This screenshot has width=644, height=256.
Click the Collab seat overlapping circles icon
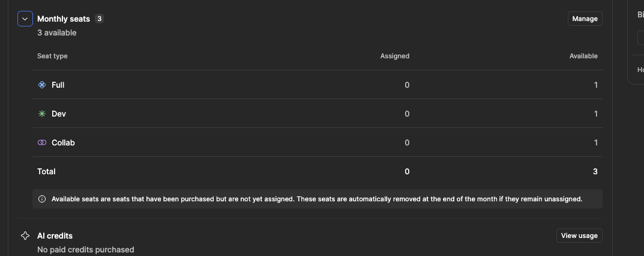pos(42,142)
